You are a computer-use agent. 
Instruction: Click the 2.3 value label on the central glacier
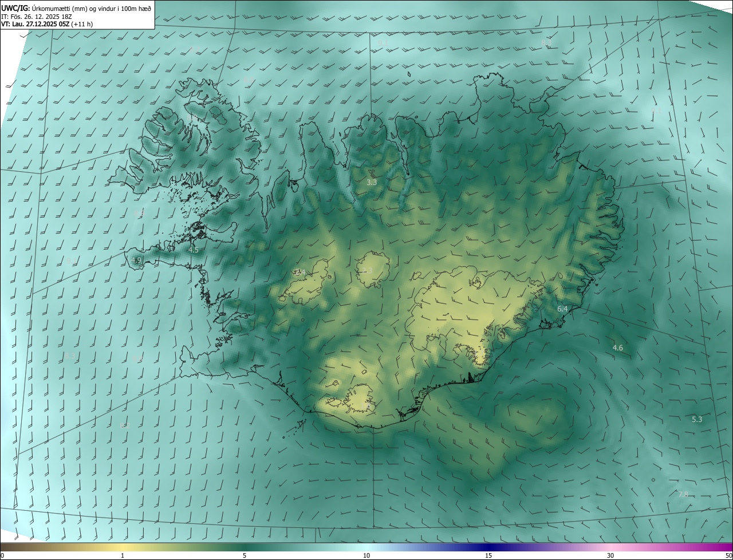point(367,270)
